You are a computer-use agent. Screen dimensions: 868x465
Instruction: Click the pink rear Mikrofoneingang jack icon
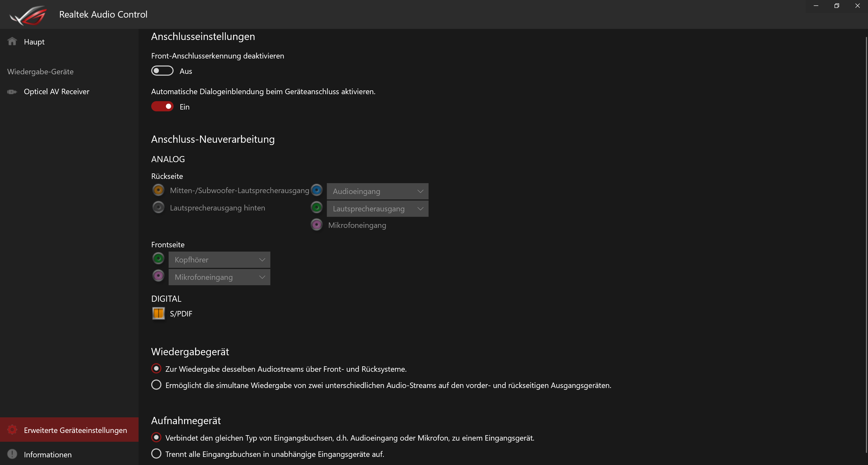[316, 225]
